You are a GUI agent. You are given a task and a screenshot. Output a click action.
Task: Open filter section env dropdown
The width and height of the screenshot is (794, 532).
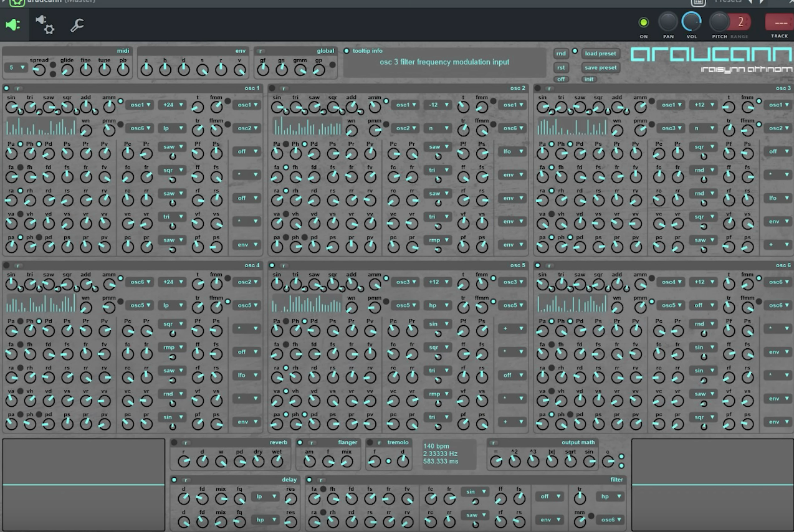click(x=549, y=520)
